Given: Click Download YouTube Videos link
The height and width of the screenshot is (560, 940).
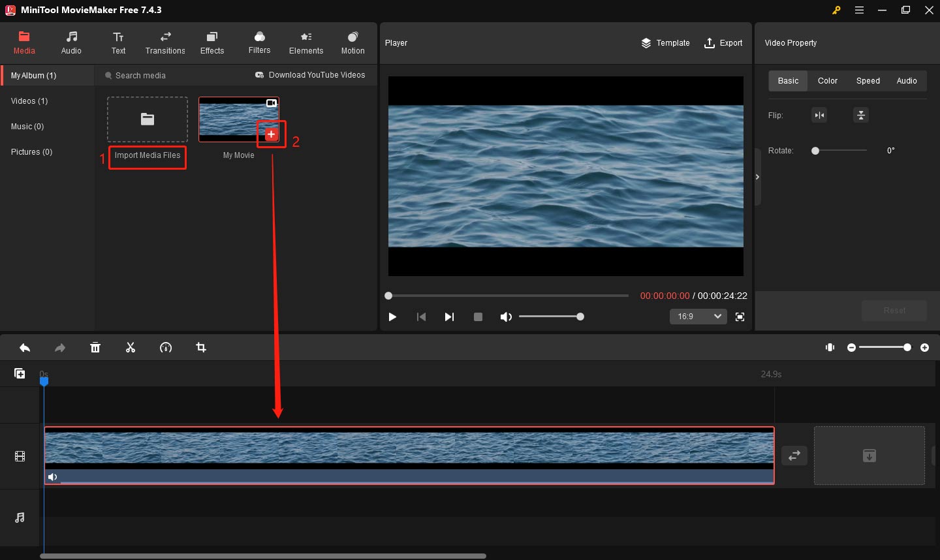Looking at the screenshot, I should [310, 75].
